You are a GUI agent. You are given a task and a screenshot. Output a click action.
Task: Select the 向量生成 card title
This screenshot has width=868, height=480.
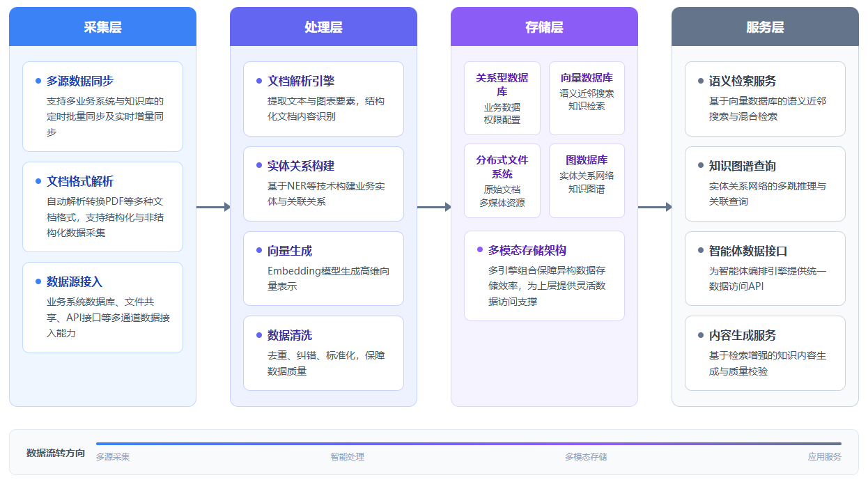[290, 251]
